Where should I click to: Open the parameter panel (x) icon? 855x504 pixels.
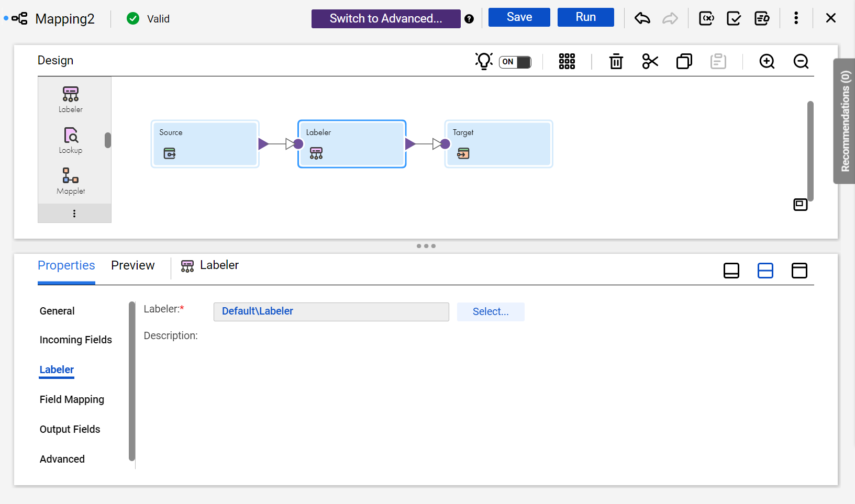[x=706, y=18]
